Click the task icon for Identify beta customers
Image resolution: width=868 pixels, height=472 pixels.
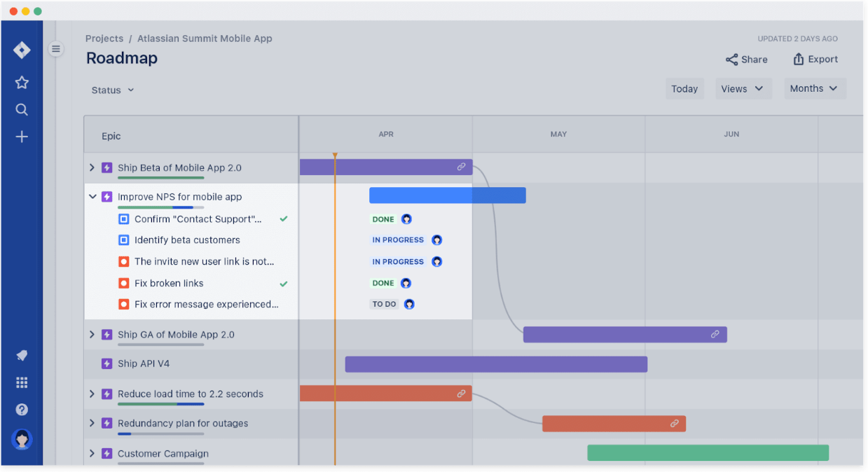coord(124,240)
